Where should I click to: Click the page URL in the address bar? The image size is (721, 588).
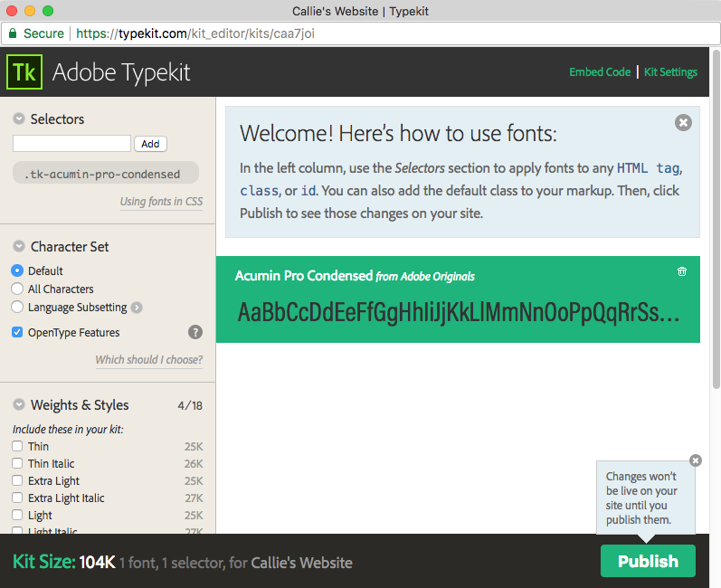(x=195, y=33)
